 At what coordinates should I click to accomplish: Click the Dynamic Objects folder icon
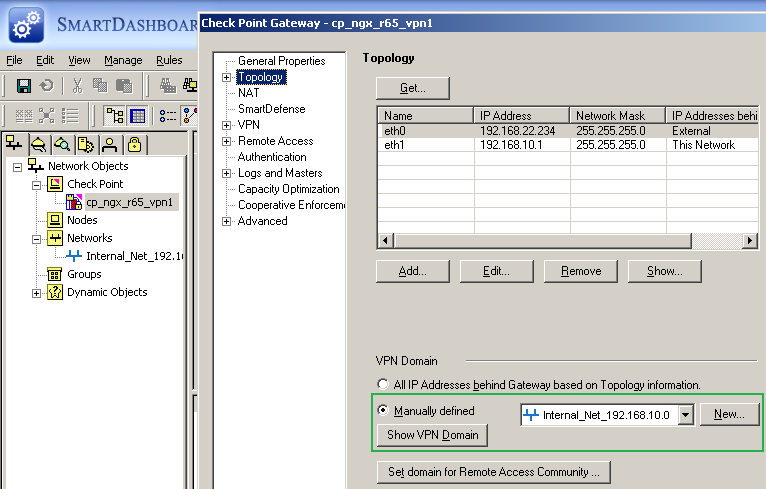(x=55, y=292)
